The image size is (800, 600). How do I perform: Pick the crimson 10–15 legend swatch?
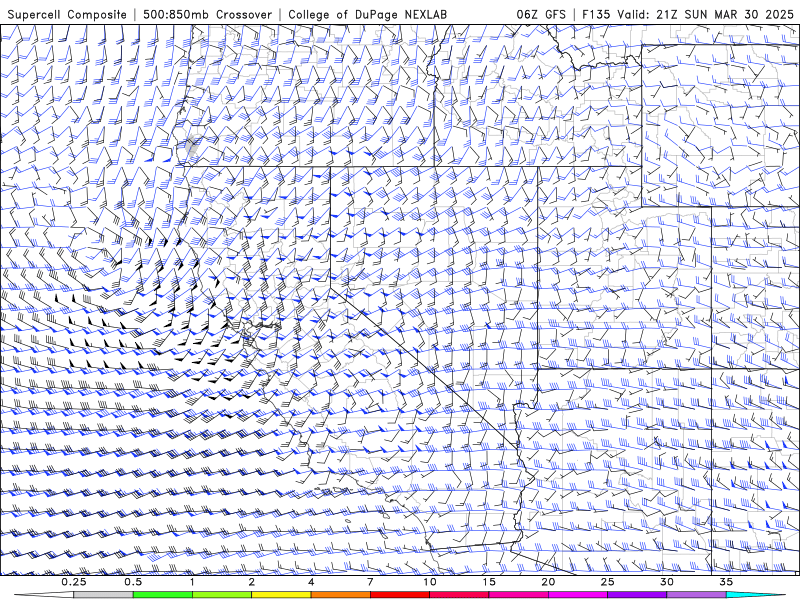(459, 595)
